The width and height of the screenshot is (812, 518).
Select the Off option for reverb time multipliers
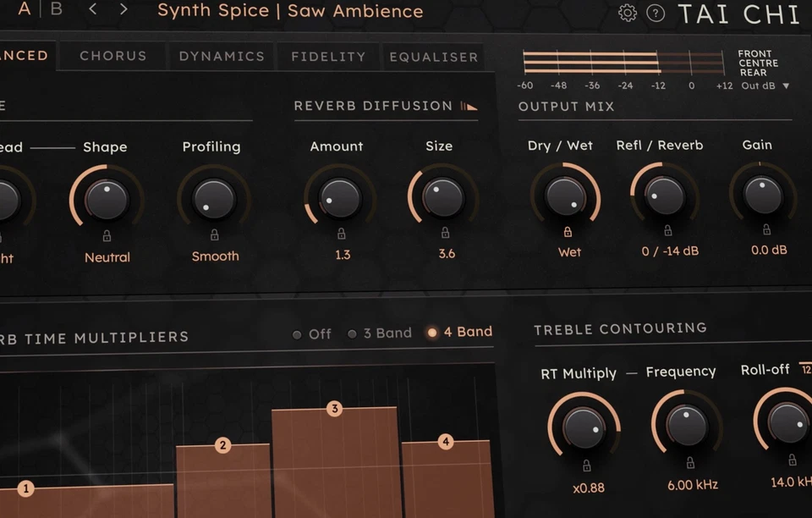(x=312, y=333)
